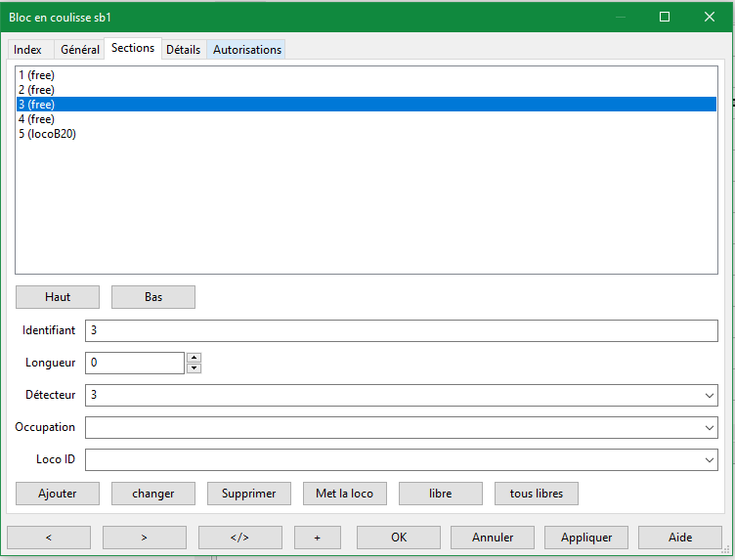Select section 1 (free) in list
Screen dimensions: 735x560
point(36,75)
